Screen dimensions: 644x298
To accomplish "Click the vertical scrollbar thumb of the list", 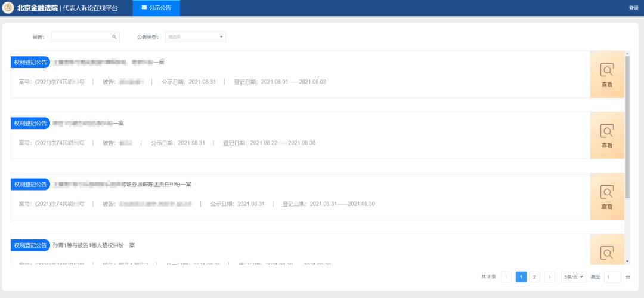I will click(627, 125).
